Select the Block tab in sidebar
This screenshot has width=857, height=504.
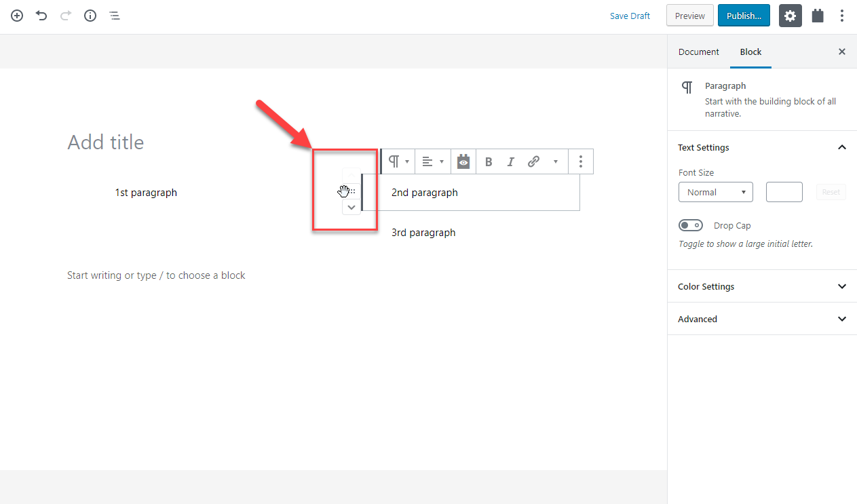pos(750,52)
